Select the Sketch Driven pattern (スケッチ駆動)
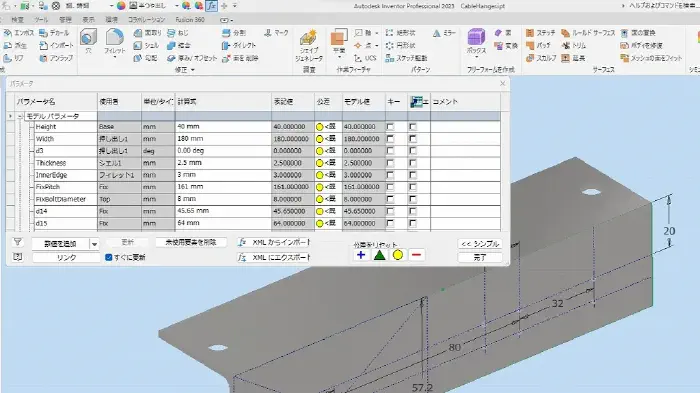This screenshot has height=393, width=700. [407, 58]
